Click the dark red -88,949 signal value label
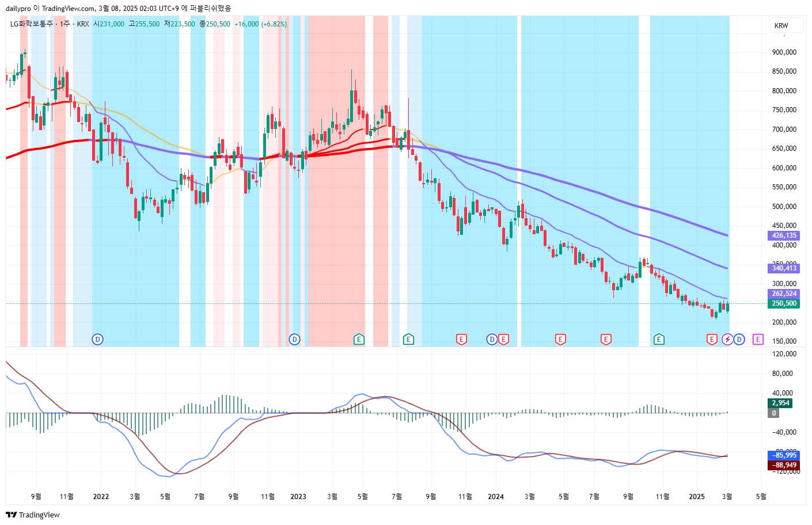 (784, 465)
